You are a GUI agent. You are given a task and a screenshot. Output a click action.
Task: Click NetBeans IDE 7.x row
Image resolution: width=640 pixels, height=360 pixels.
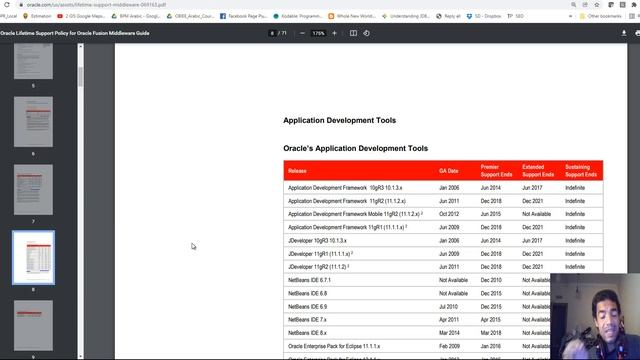tap(417, 320)
